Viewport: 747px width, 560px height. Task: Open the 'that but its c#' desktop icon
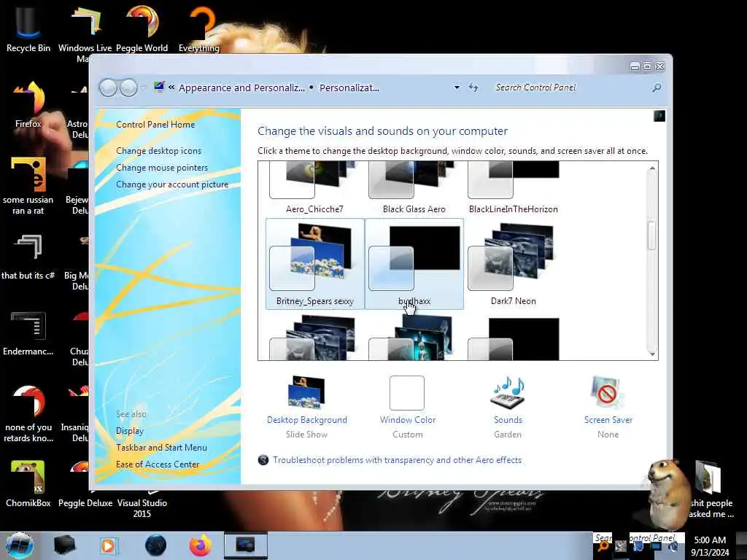28,256
